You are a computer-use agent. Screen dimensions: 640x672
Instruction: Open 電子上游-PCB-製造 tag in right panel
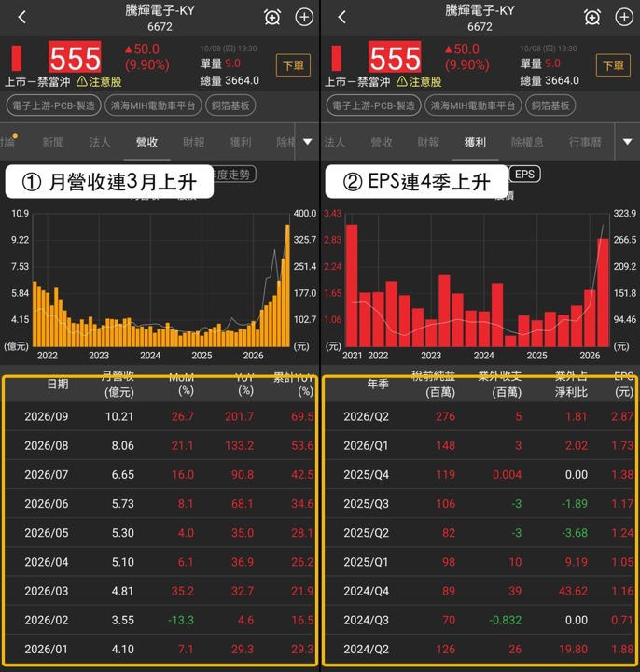(x=373, y=105)
